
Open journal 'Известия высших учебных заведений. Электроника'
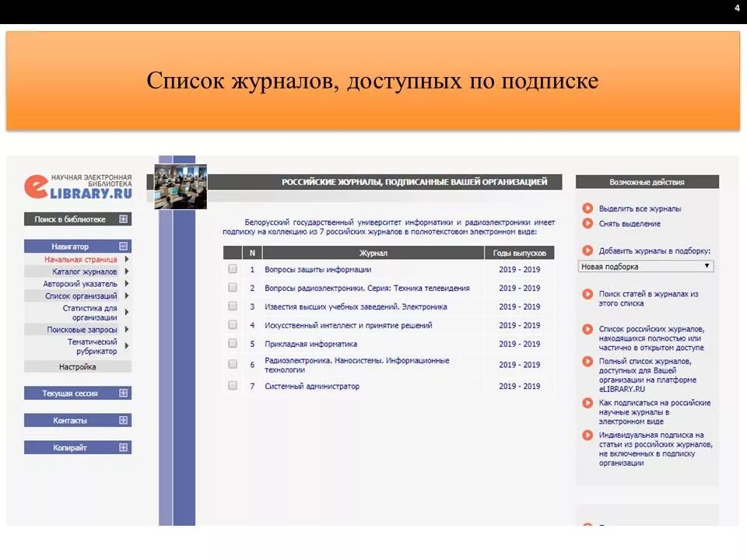pyautogui.click(x=356, y=306)
